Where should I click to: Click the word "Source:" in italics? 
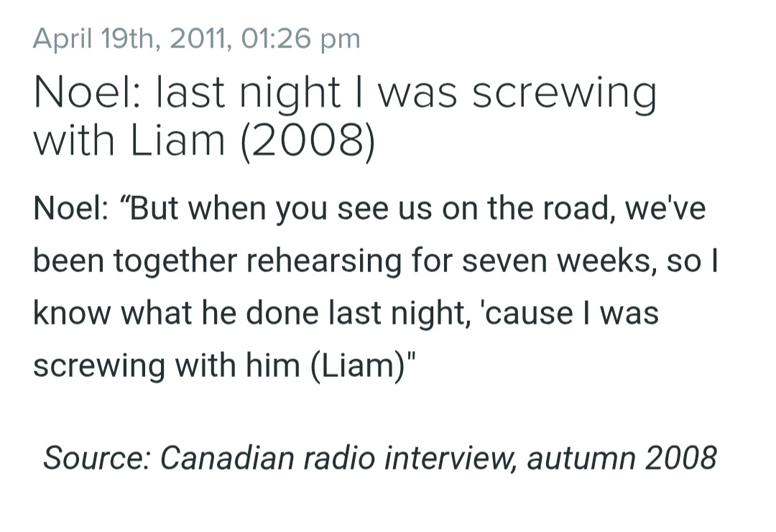point(99,458)
